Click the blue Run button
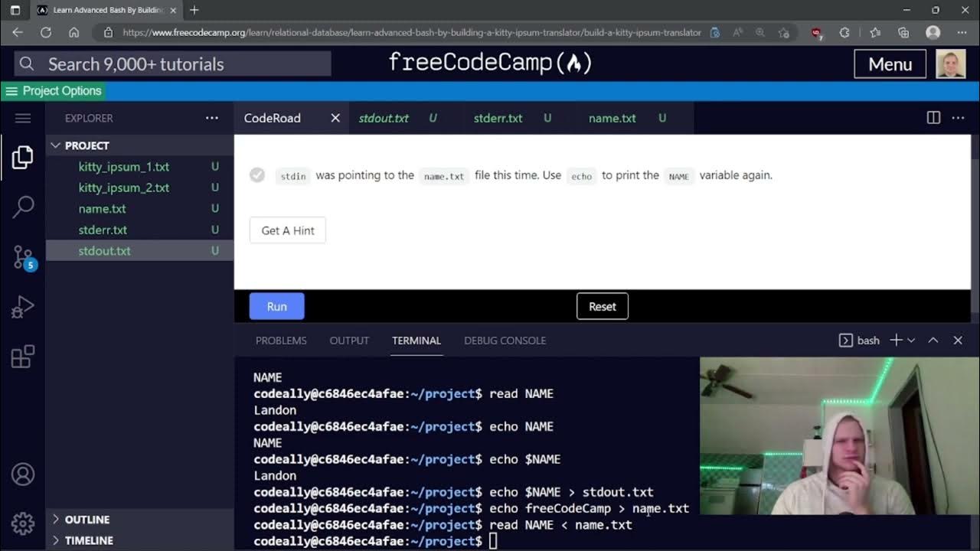The height and width of the screenshot is (551, 980). tap(277, 306)
